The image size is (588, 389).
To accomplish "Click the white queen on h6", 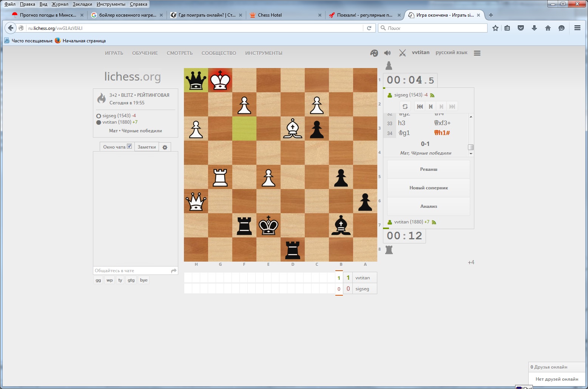I will coord(196,201).
